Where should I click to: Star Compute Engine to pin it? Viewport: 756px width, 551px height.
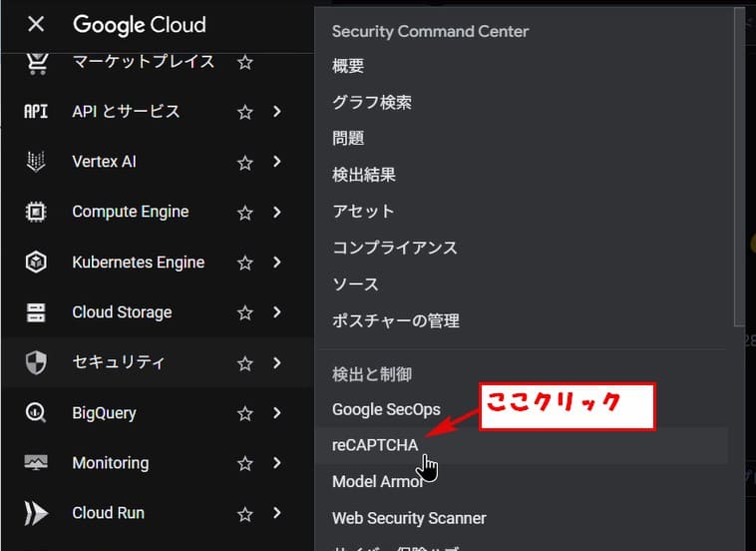[x=244, y=213]
